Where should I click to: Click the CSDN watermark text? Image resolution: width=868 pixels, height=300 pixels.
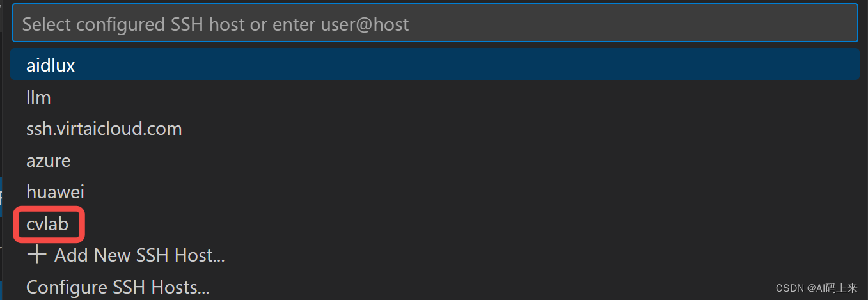point(816,288)
